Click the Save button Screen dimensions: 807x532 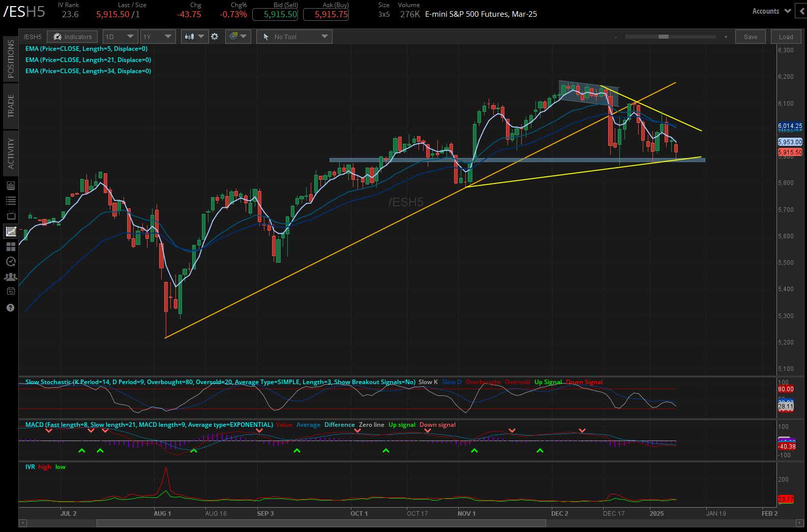[750, 37]
